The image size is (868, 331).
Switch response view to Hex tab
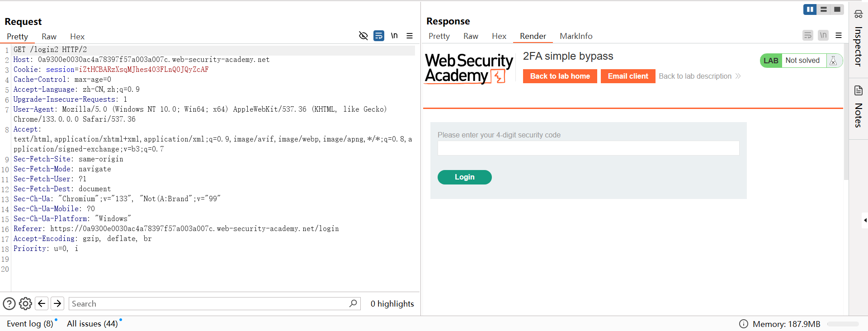coord(499,36)
